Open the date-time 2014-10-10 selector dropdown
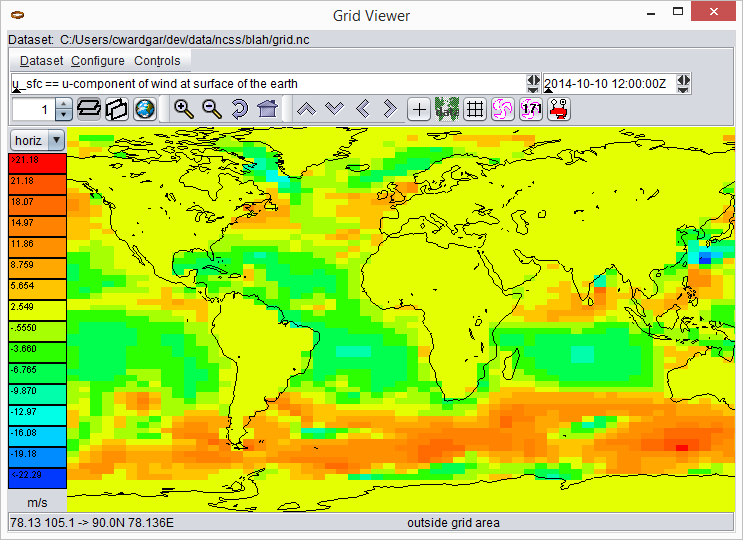Screen dimensions: 743x540 click(683, 84)
